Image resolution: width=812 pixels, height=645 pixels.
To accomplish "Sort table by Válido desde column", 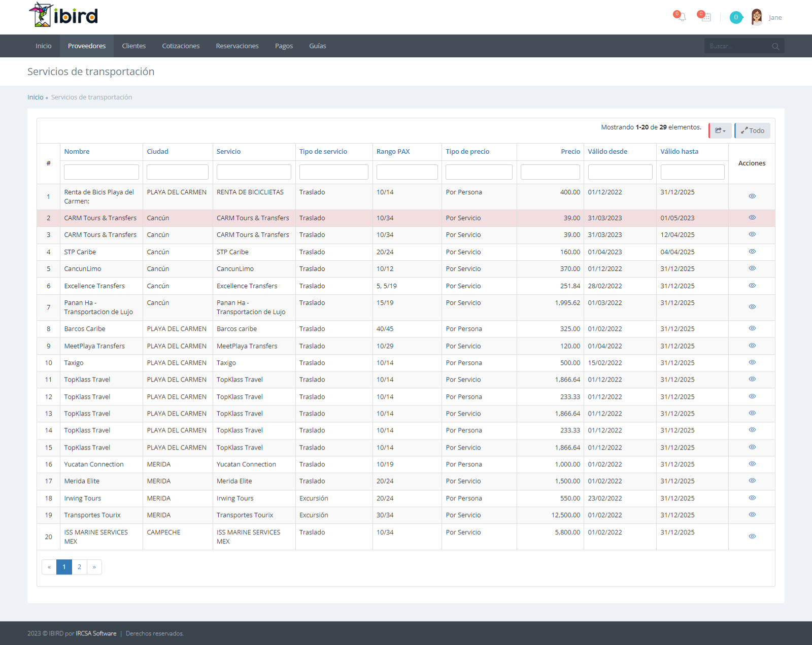I will pyautogui.click(x=607, y=151).
